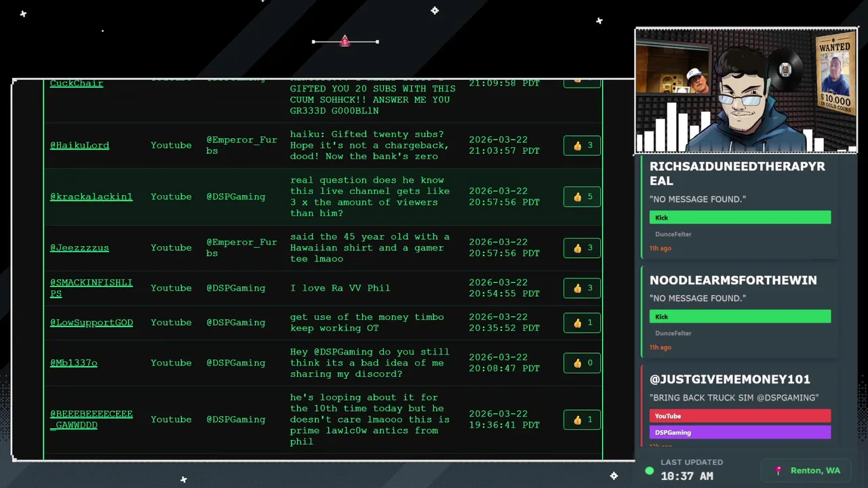Click @DSPGaming in the krackalackin1 row
The width and height of the screenshot is (868, 488).
[x=236, y=197]
